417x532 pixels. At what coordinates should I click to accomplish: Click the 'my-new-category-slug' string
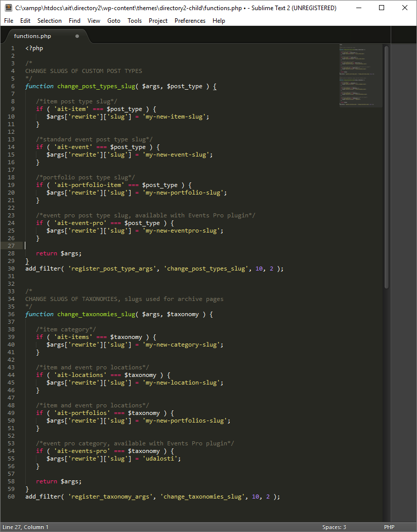[x=181, y=345]
